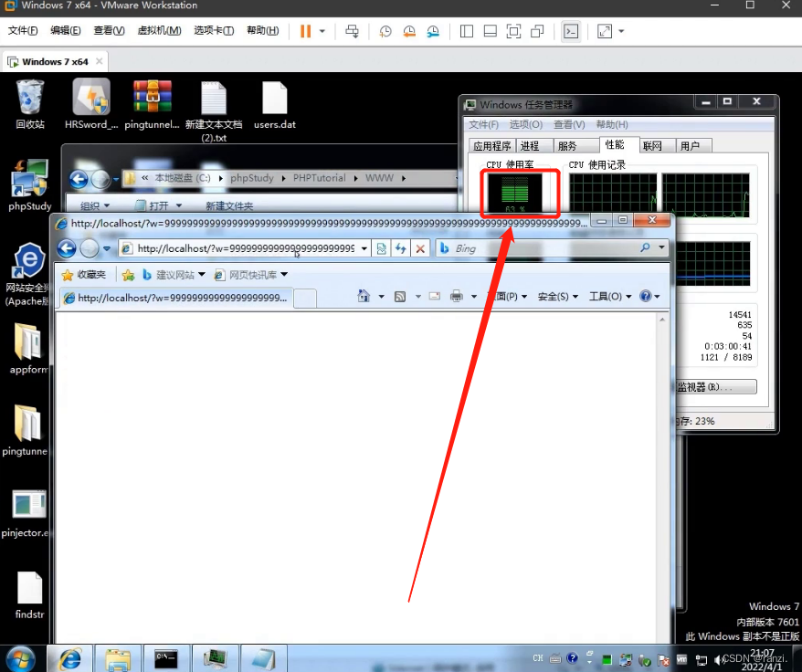Enter full screen mode icon in VMware toolbar
This screenshot has height=672, width=802.
[x=513, y=31]
